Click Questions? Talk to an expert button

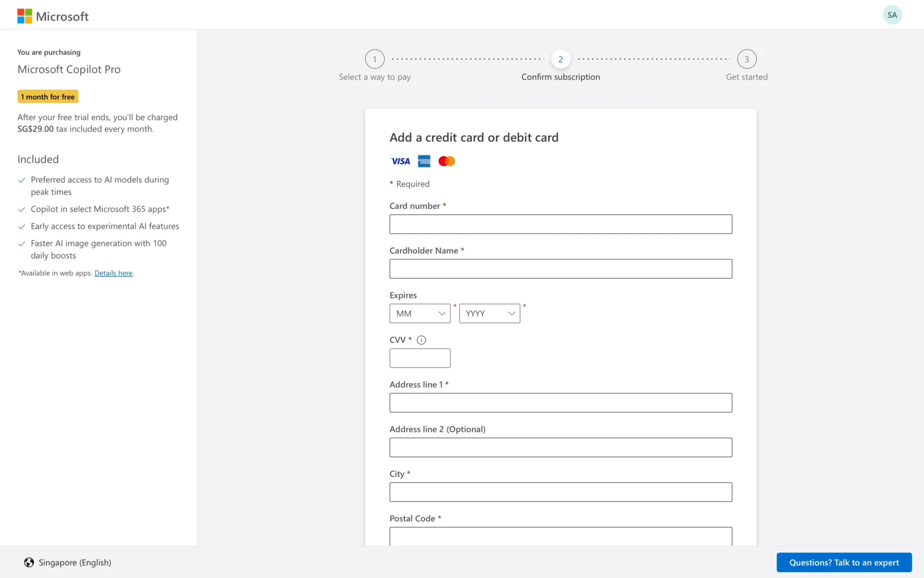click(x=844, y=562)
